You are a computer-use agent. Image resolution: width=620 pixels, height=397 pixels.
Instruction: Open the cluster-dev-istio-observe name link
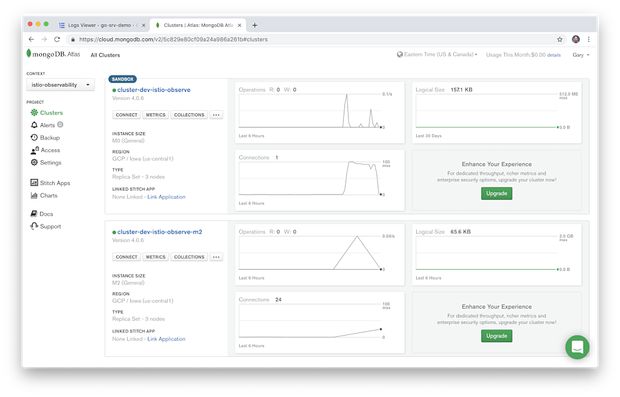point(154,90)
